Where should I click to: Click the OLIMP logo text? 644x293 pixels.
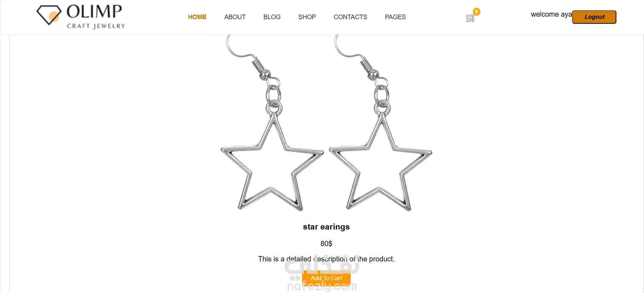pos(94,11)
